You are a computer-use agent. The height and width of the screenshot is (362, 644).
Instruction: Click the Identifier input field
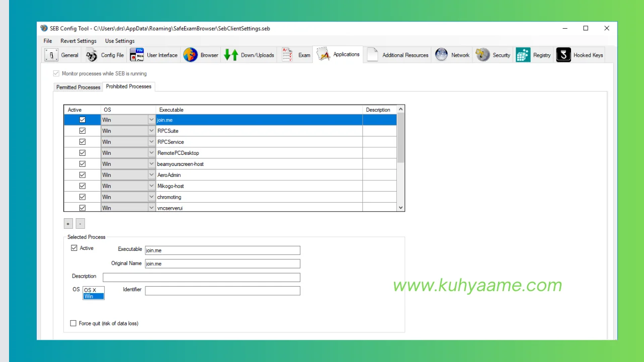click(222, 291)
